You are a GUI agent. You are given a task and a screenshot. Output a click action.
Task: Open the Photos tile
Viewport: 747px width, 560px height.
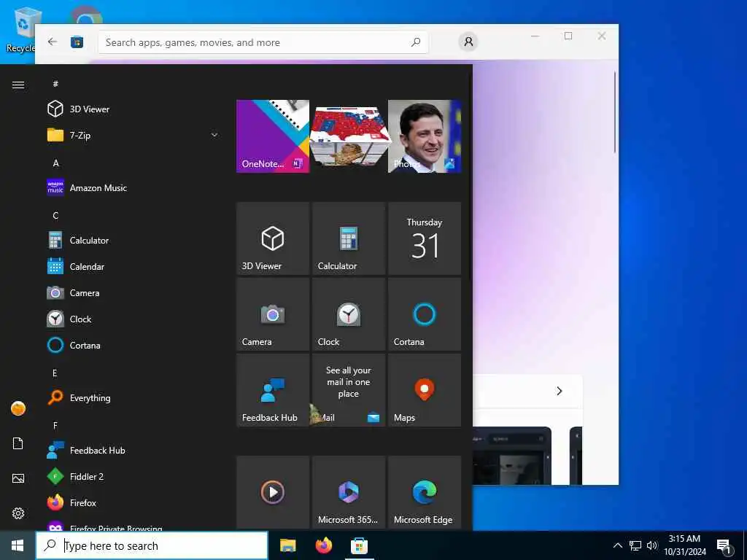(x=425, y=136)
